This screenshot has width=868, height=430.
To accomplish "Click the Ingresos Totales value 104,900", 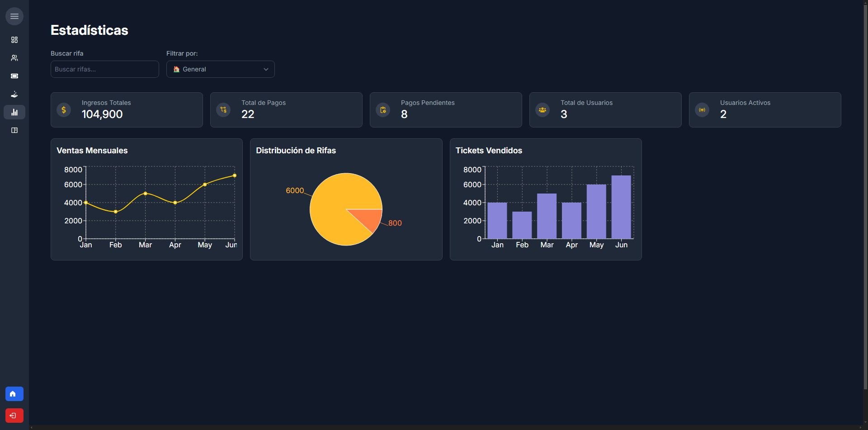I will click(102, 114).
